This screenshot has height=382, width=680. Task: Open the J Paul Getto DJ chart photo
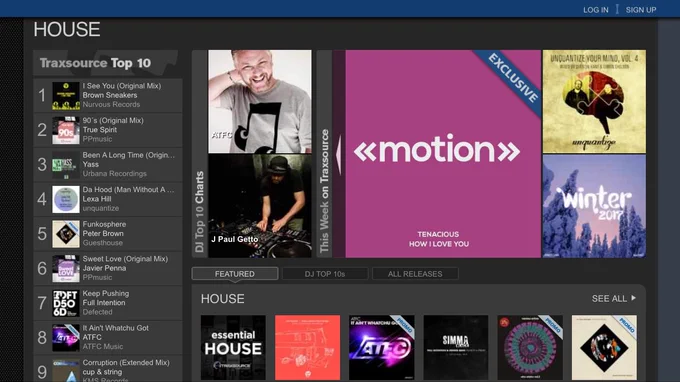click(x=260, y=206)
